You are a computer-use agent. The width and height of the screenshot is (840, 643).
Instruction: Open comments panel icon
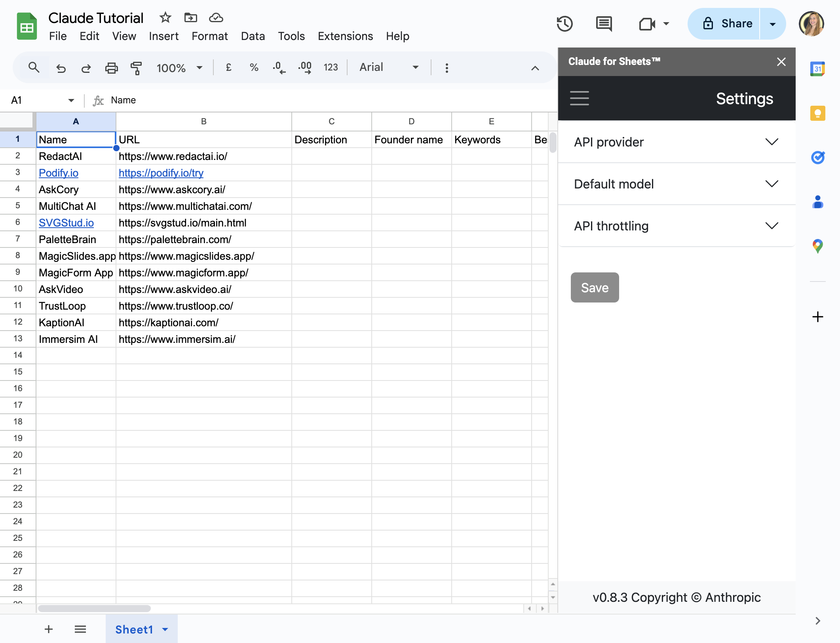click(x=604, y=24)
